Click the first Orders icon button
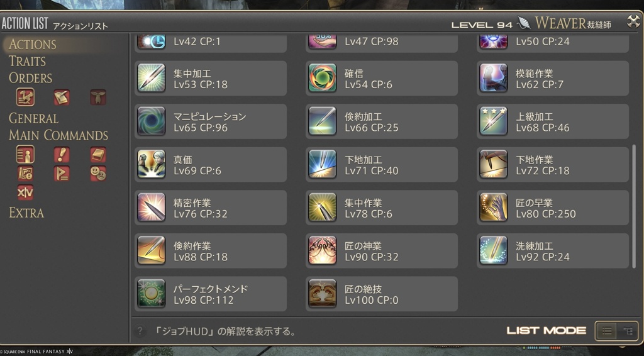The height and width of the screenshot is (356, 644). coord(25,97)
